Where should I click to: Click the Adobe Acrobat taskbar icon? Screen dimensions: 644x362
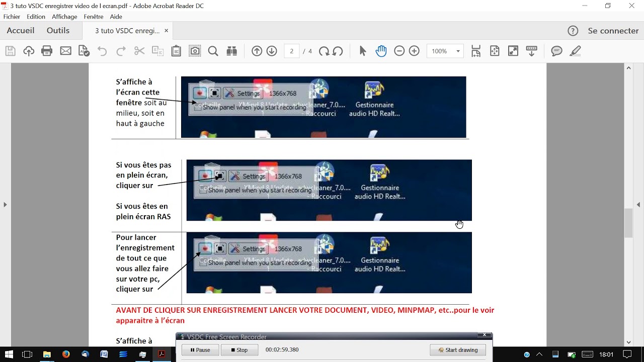(162, 354)
